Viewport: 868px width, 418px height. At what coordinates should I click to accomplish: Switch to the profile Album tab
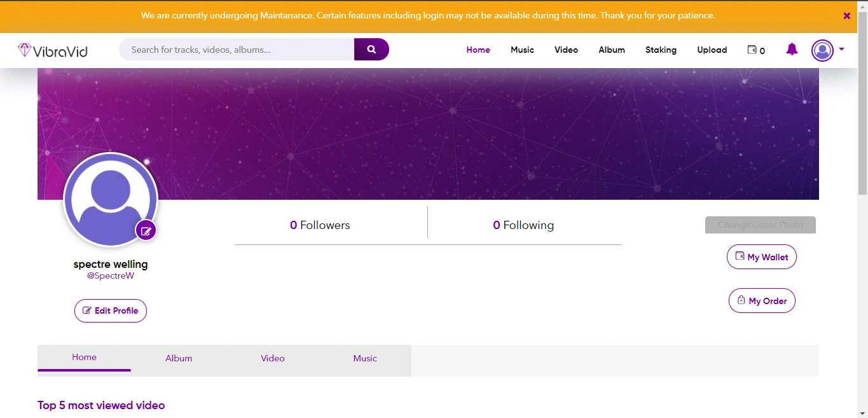tap(179, 358)
